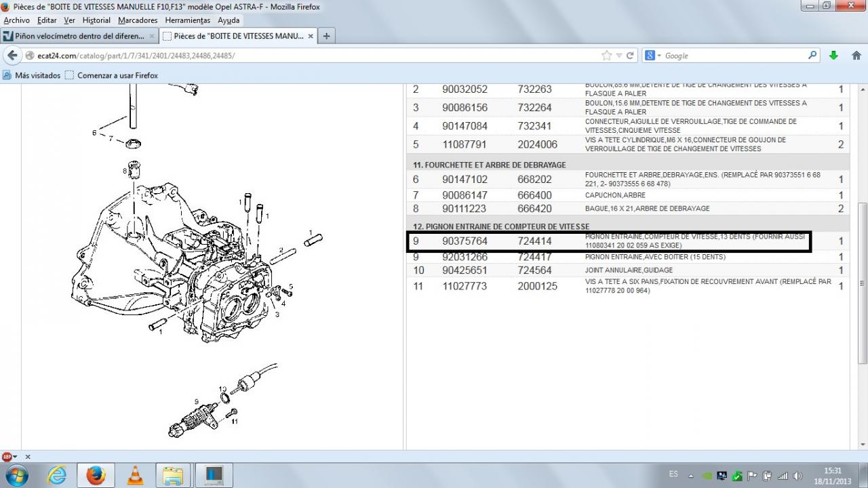Screen dimensions: 868x488
Task: Show hidden system tray icons
Action: tap(690, 476)
